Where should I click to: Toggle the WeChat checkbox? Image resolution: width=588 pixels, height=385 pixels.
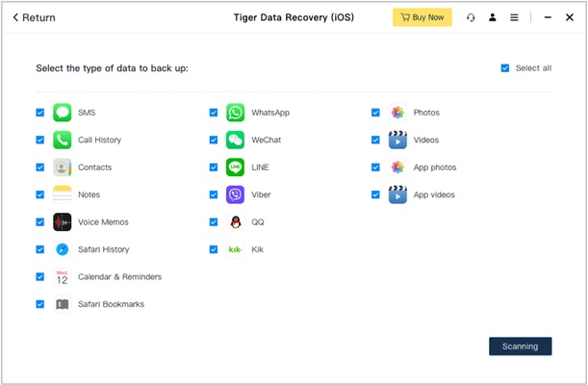(x=214, y=140)
